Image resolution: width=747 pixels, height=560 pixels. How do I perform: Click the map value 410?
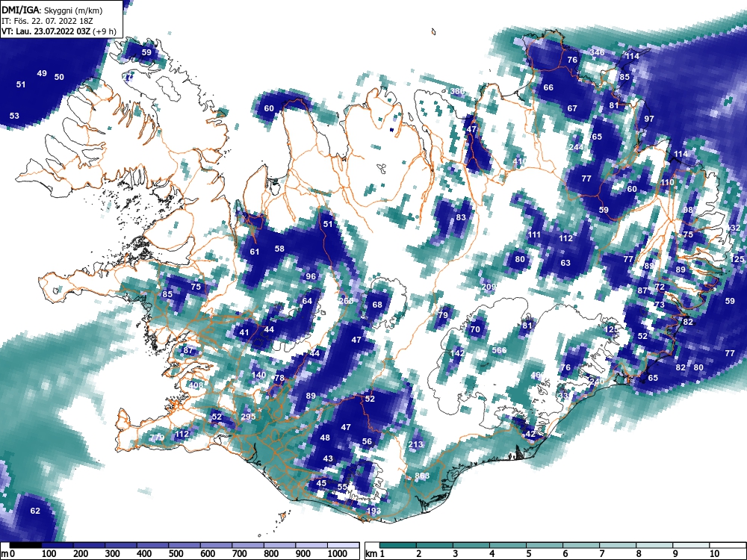coord(519,161)
